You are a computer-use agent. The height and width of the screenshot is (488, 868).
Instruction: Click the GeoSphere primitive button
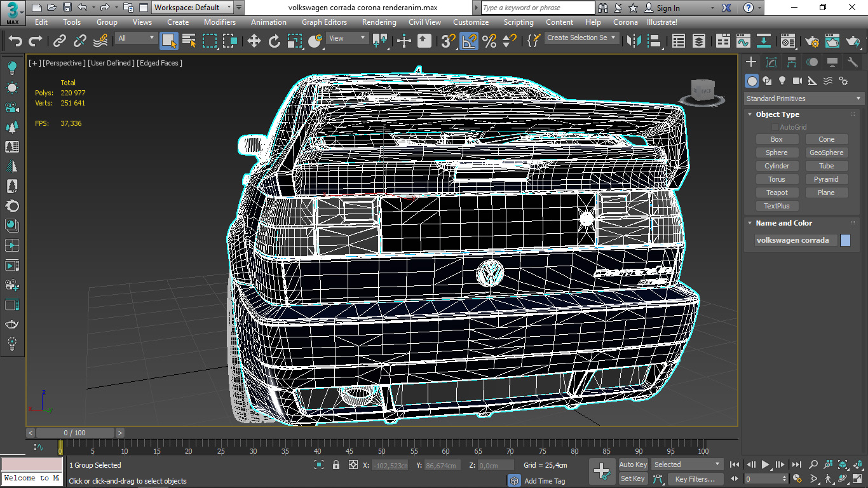[827, 152]
